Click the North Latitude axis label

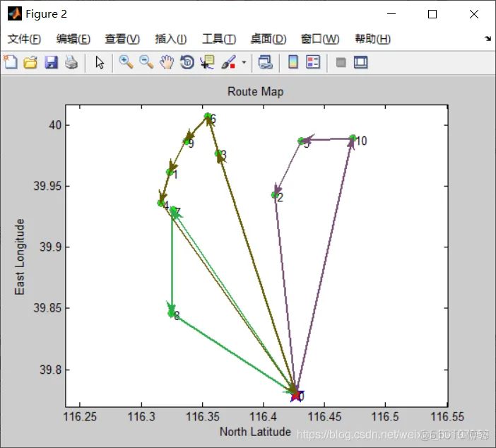click(255, 432)
